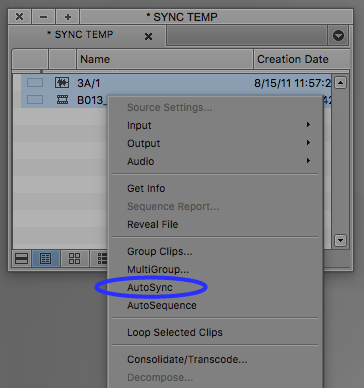364x388 pixels.
Task: Click the B013 master clip icon
Action: tap(62, 99)
